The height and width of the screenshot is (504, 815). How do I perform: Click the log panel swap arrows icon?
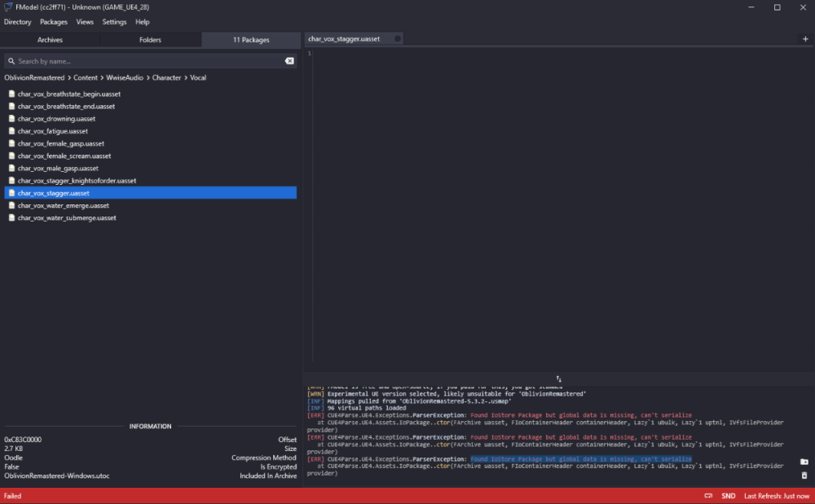[x=559, y=379]
